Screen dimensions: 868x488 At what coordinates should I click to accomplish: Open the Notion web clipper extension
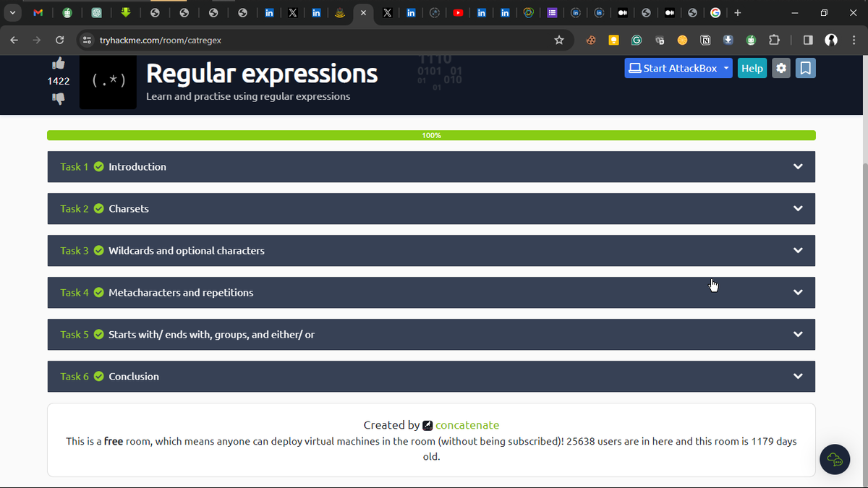click(705, 40)
